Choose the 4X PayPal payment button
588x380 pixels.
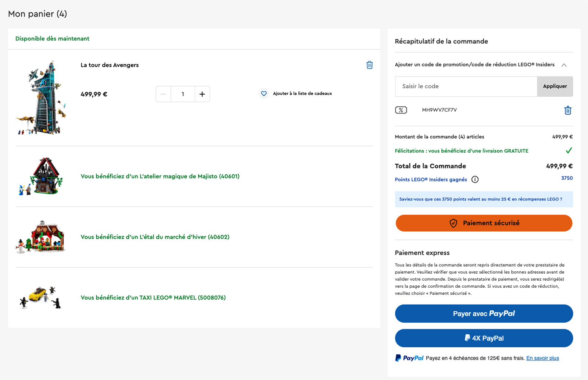[484, 338]
